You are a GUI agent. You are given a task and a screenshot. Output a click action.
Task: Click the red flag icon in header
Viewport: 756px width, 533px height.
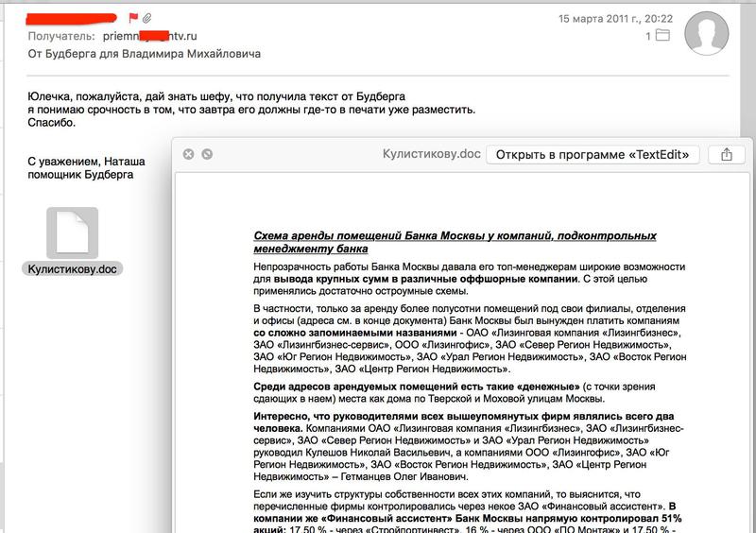[133, 18]
